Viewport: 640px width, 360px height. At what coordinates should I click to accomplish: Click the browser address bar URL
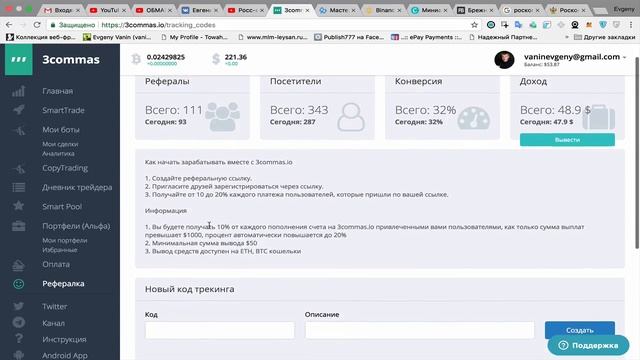pos(158,25)
